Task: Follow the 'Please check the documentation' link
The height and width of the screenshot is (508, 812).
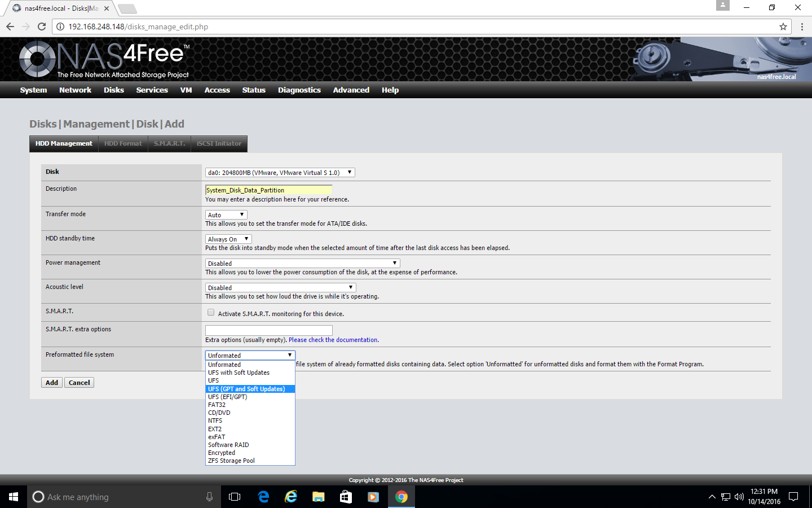Action: click(333, 340)
